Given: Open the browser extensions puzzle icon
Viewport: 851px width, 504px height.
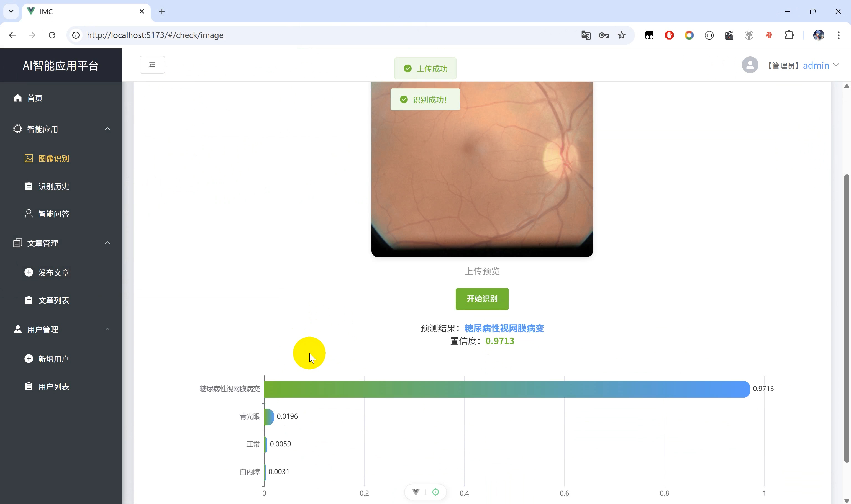Looking at the screenshot, I should 789,35.
